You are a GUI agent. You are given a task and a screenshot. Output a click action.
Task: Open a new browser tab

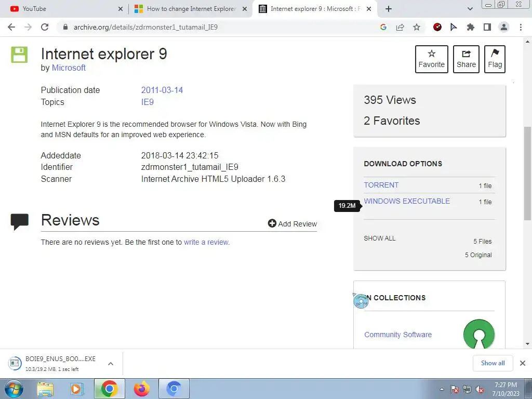click(x=389, y=9)
